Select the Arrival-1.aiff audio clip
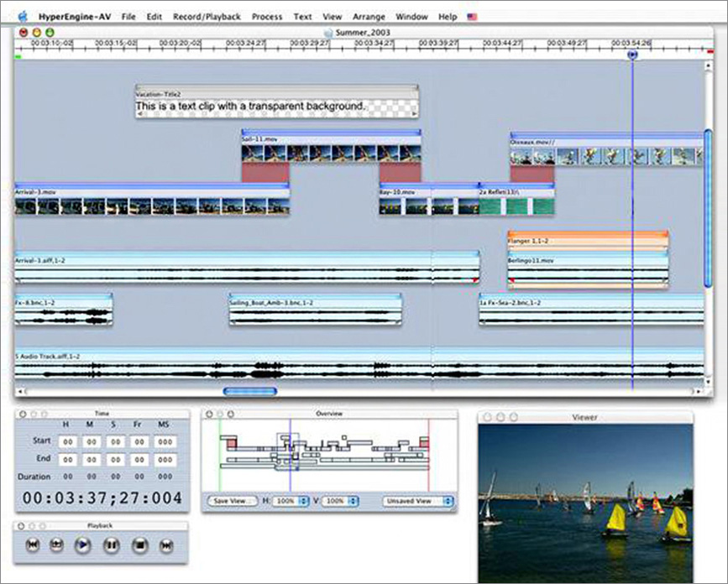Image resolution: width=728 pixels, height=584 pixels. pos(247,268)
